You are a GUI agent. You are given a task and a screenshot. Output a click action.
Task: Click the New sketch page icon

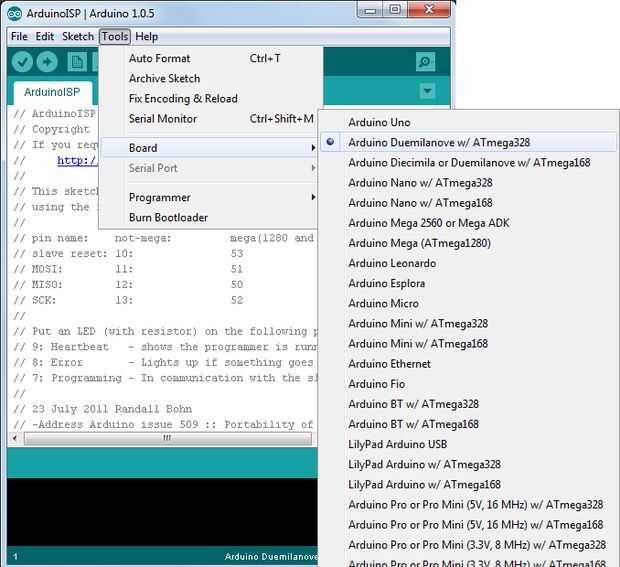coord(77,62)
